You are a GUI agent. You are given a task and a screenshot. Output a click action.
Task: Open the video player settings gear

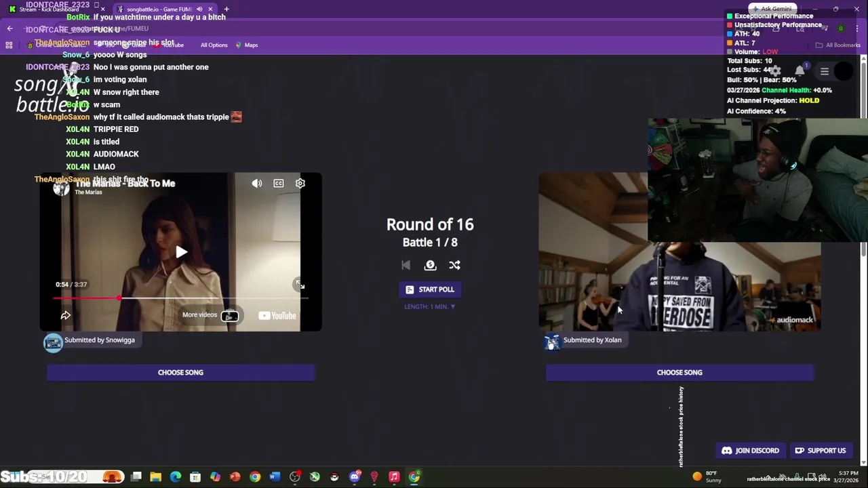pos(300,183)
